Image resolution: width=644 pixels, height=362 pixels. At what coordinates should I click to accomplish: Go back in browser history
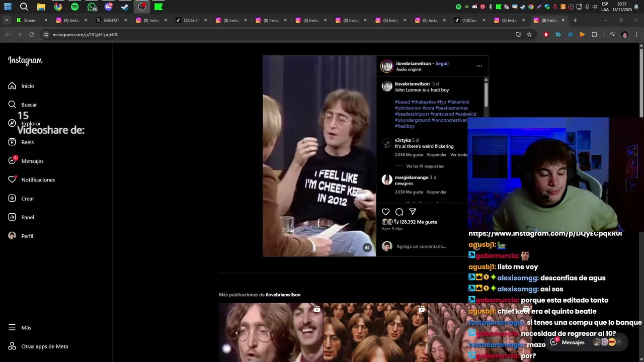click(7, 35)
